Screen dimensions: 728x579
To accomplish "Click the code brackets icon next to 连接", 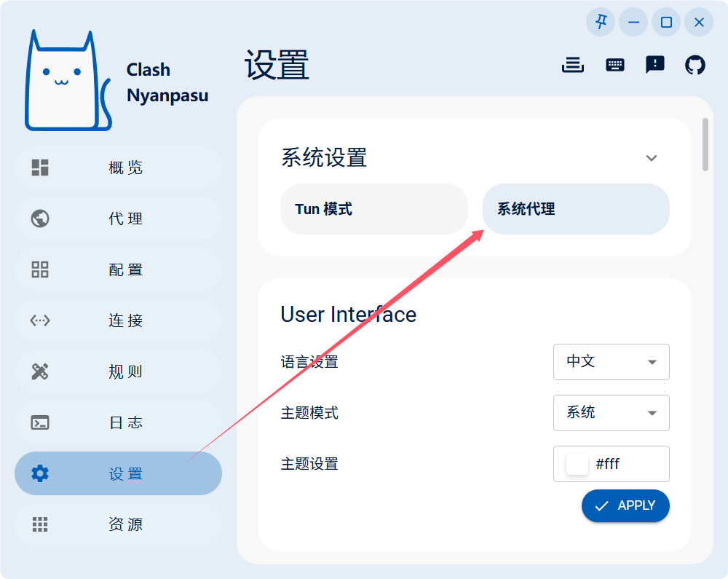I will coord(39,320).
